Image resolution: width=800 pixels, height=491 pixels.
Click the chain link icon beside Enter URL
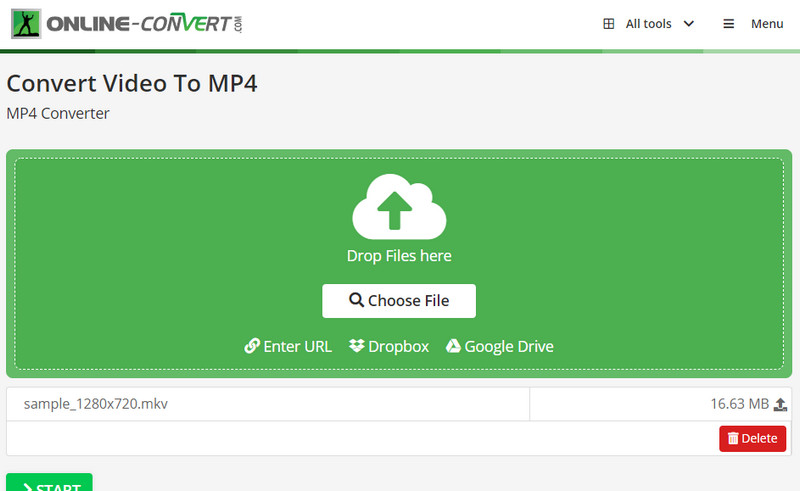click(252, 346)
